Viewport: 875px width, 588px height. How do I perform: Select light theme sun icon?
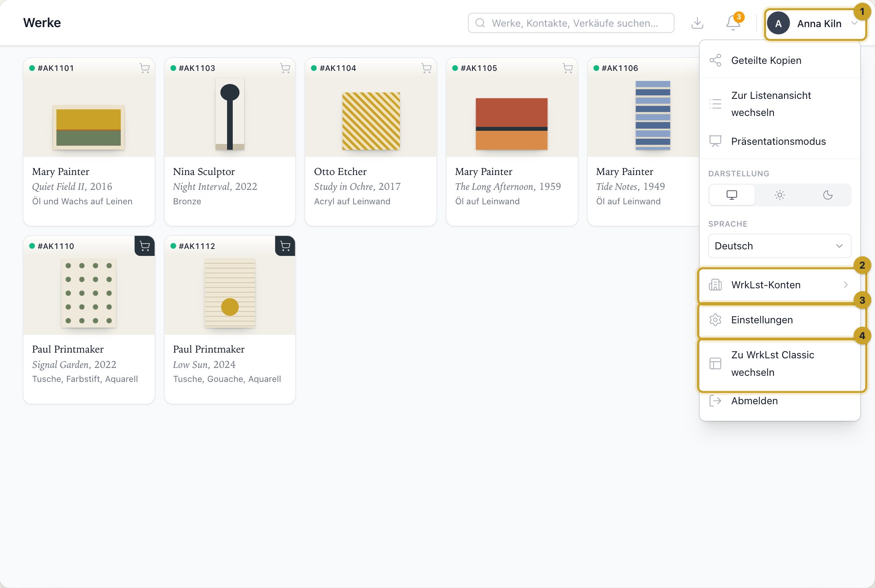pyautogui.click(x=780, y=195)
